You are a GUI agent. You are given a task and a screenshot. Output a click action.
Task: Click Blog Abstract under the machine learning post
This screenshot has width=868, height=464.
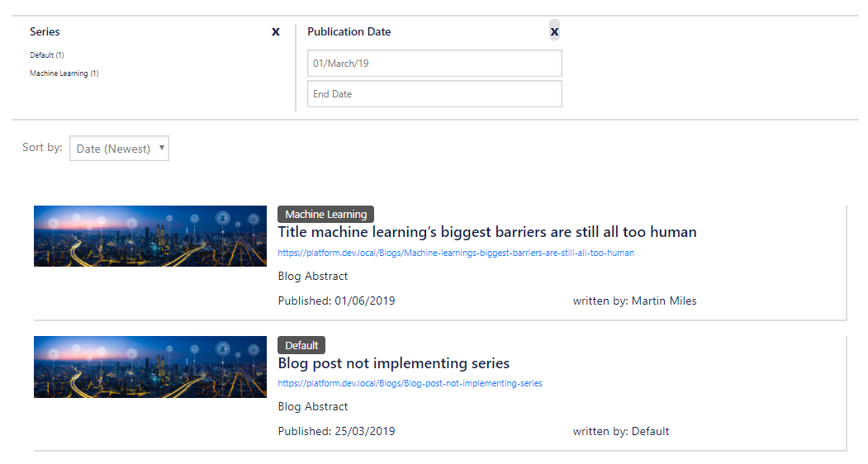[x=313, y=277]
